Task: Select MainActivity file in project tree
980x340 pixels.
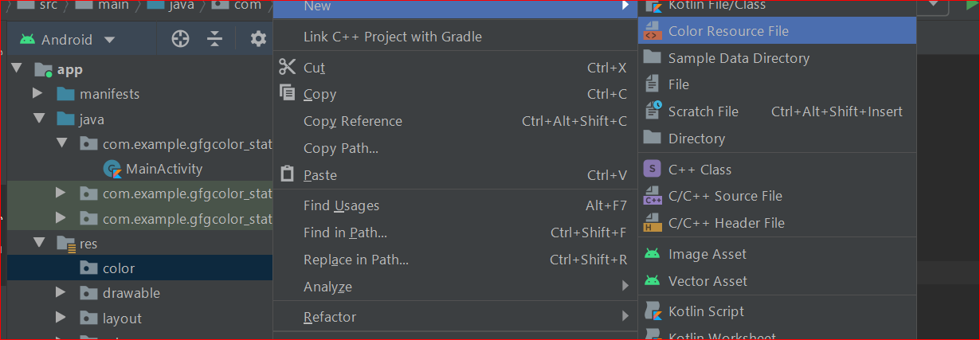Action: pos(163,169)
